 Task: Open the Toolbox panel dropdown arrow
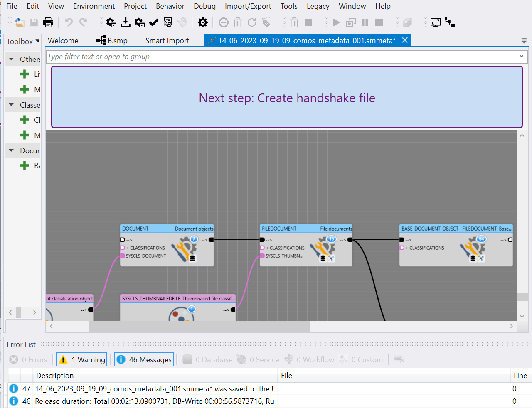38,41
